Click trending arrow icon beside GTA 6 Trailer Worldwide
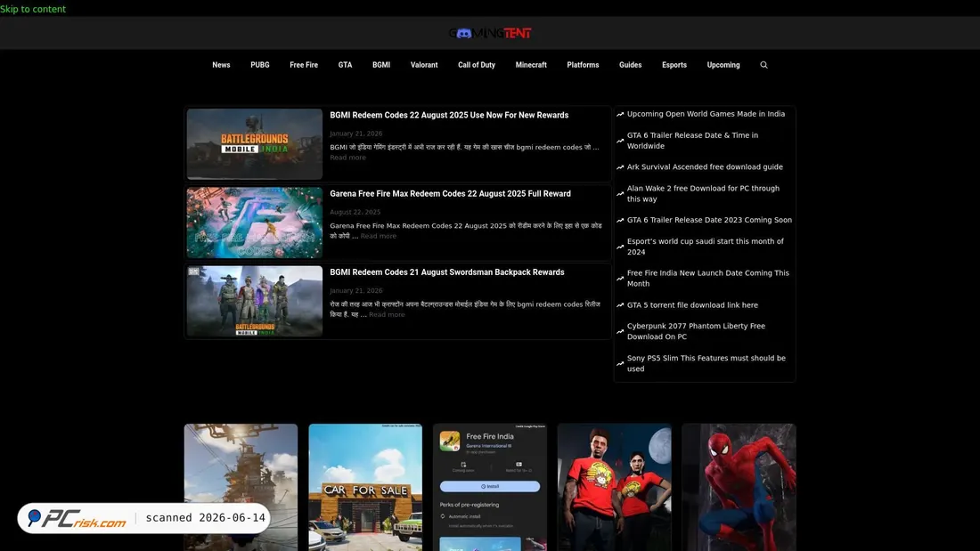Viewport: 980px width, 551px height. (x=620, y=142)
